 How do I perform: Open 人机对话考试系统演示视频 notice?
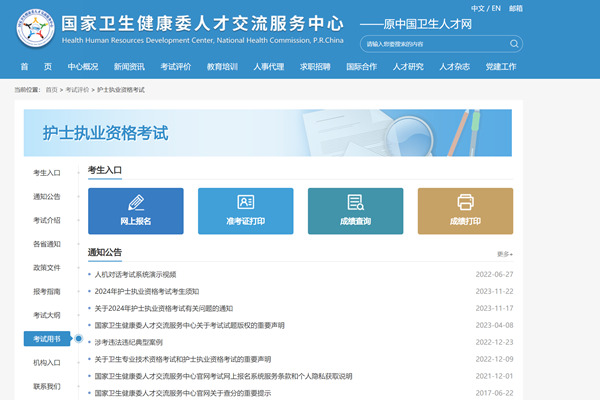(136, 274)
